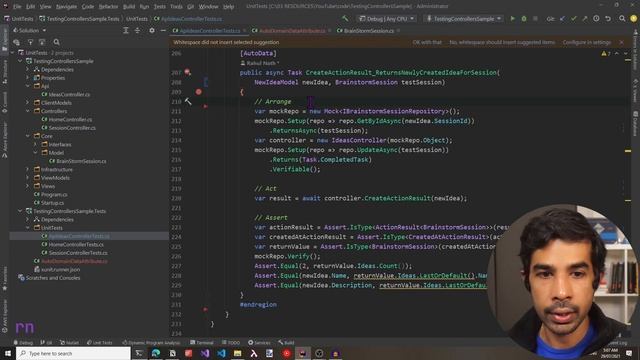The width and height of the screenshot is (640, 360).
Task: Collapse the TestingControllersSample.Tests project node
Action: (x=20, y=211)
